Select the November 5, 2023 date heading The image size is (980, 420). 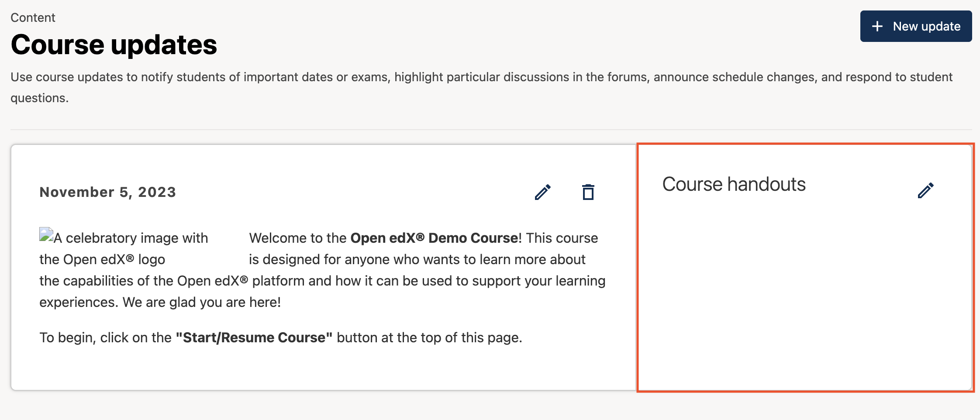(x=107, y=192)
